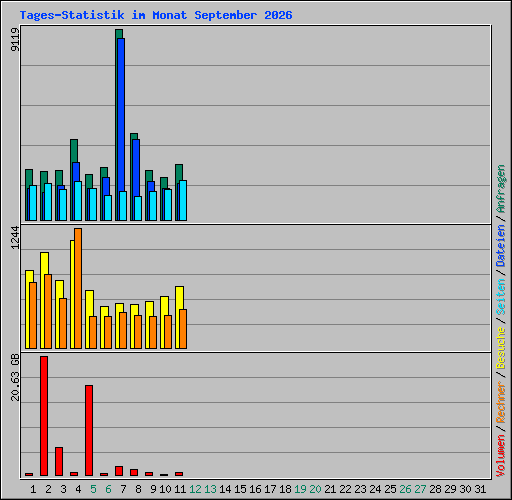Click the 9119 axis maximum label
512x500 pixels.
tap(15, 39)
